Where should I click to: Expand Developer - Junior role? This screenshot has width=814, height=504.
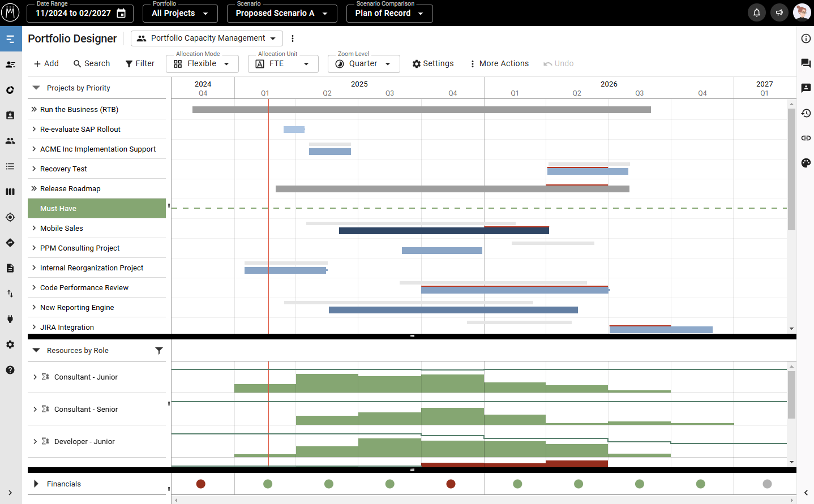tap(35, 442)
